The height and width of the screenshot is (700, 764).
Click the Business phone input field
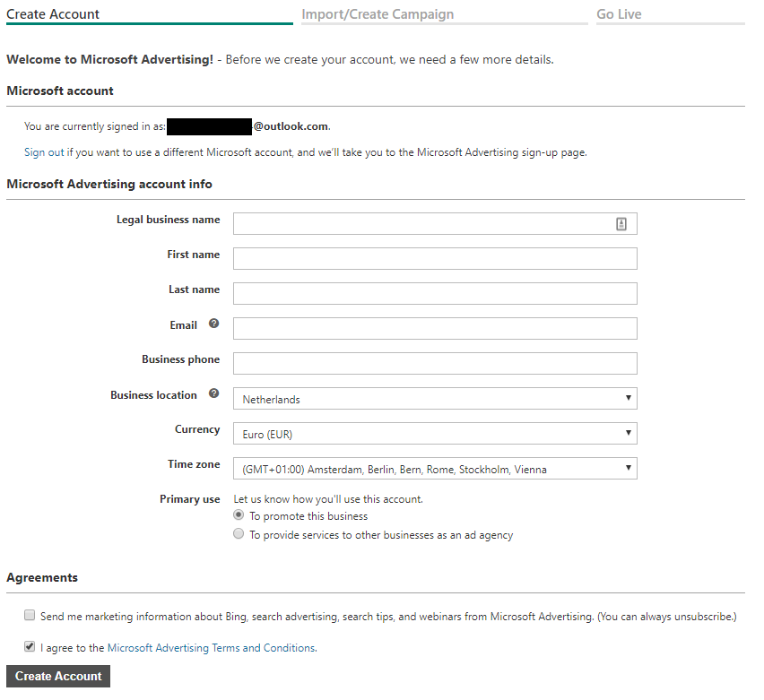tap(435, 363)
